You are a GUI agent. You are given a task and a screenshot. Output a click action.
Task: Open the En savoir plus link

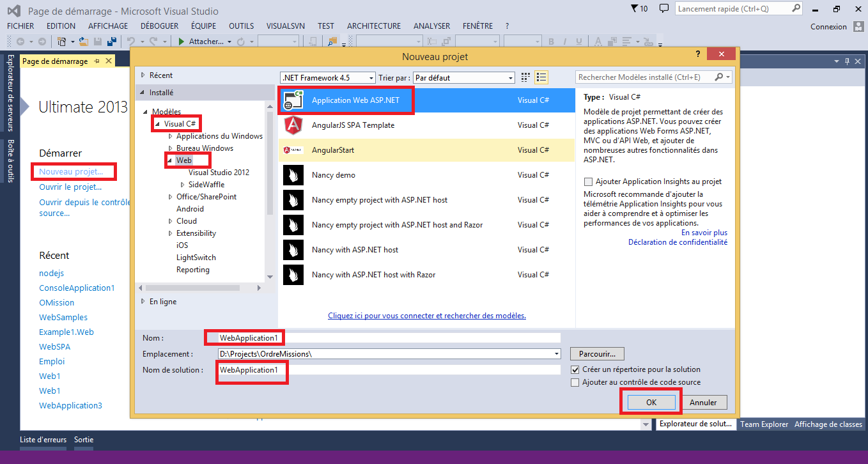[x=704, y=233]
